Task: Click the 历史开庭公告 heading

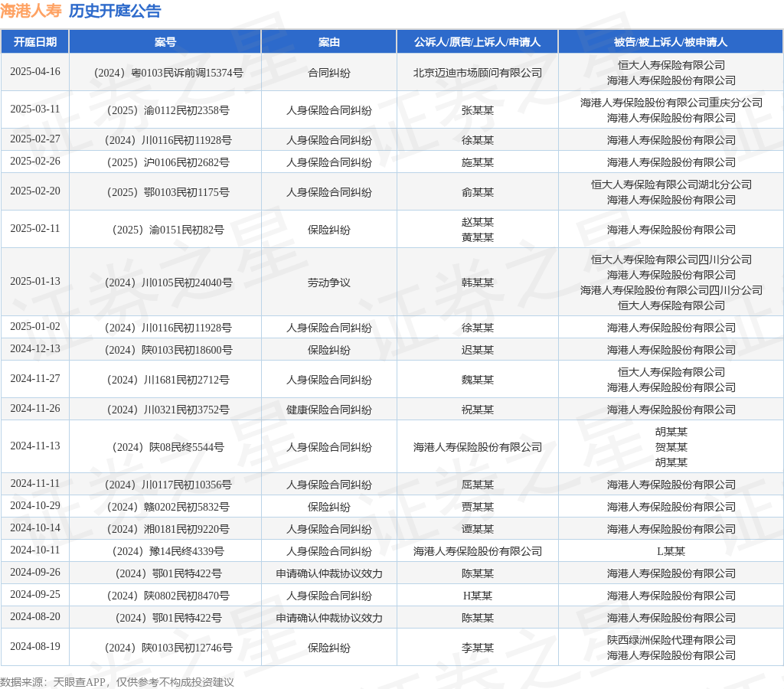Action: click(115, 11)
